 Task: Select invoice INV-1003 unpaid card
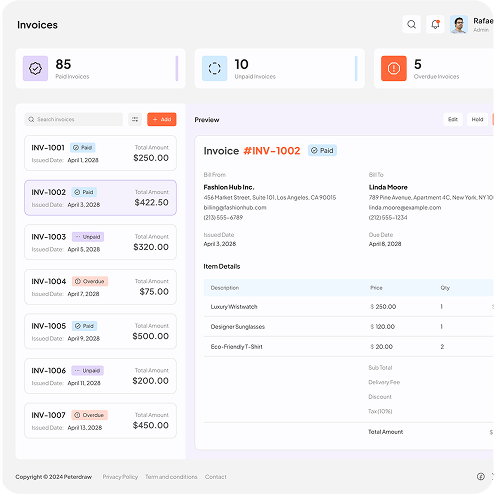(100, 242)
